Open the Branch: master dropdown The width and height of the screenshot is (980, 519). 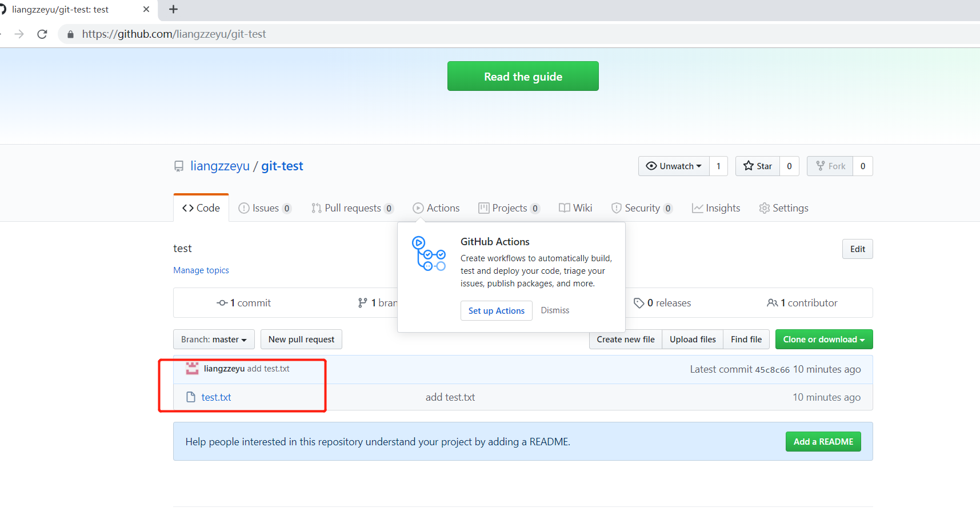[x=214, y=340]
